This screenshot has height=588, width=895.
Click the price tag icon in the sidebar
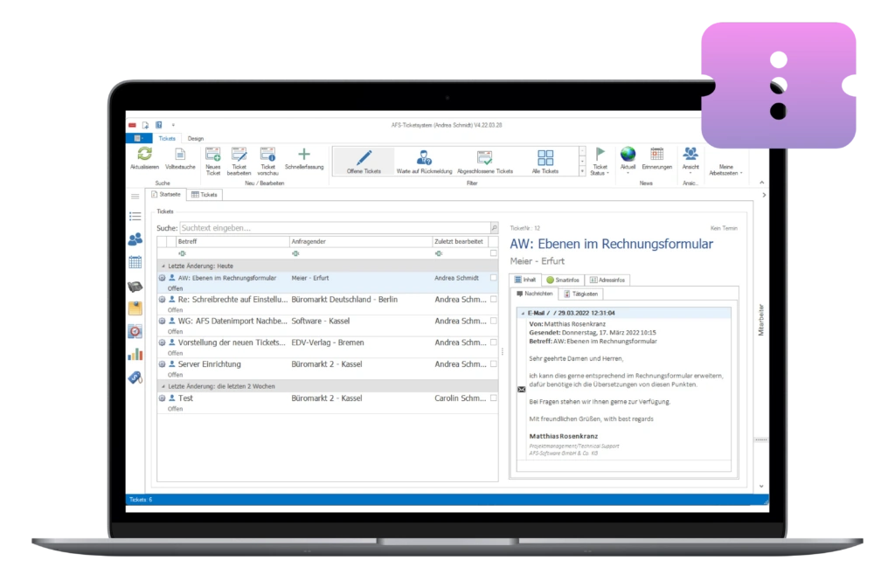point(135,377)
